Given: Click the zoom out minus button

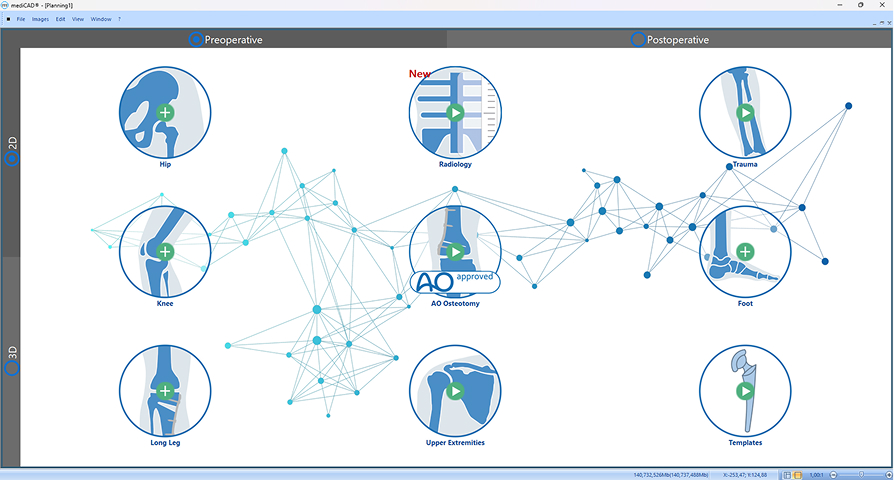Looking at the screenshot, I should 836,474.
